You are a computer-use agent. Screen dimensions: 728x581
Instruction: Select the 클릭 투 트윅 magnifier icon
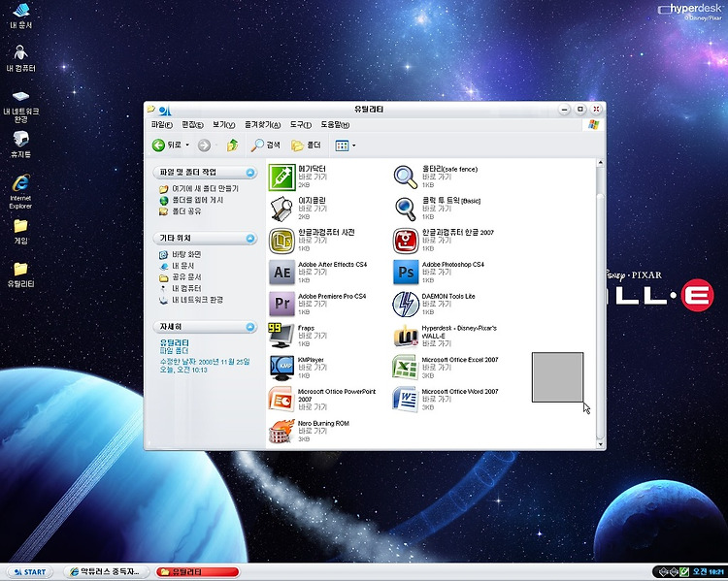[406, 209]
